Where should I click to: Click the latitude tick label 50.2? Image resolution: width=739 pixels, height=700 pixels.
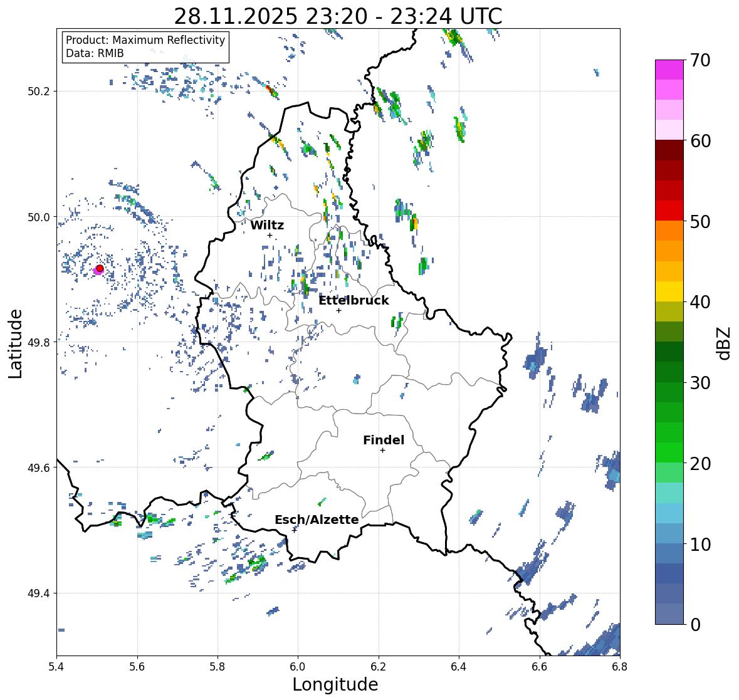[39, 91]
